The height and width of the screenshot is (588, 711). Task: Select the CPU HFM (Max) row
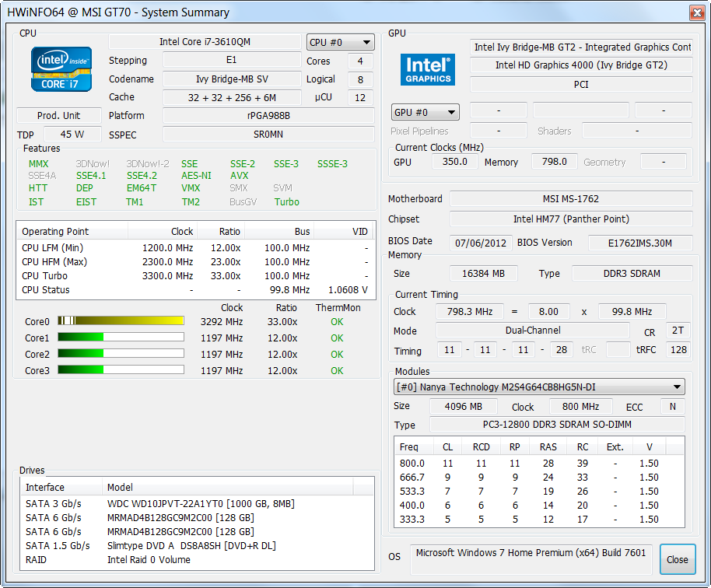pyautogui.click(x=196, y=261)
